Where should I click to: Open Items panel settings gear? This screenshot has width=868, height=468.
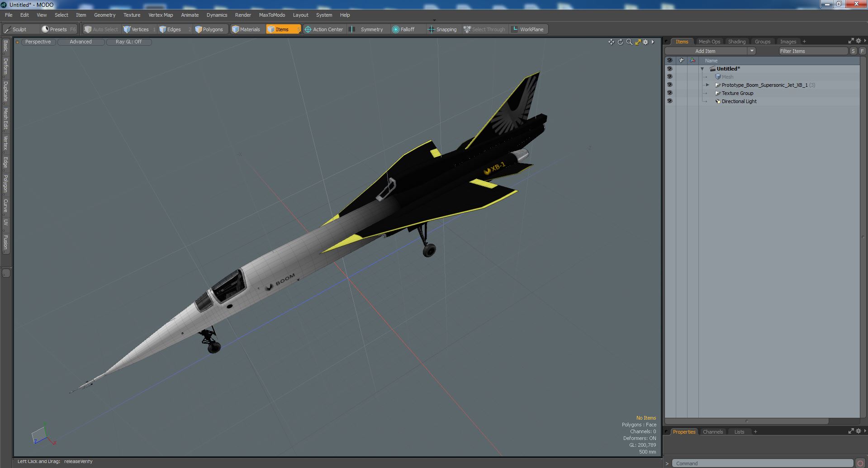(x=858, y=41)
